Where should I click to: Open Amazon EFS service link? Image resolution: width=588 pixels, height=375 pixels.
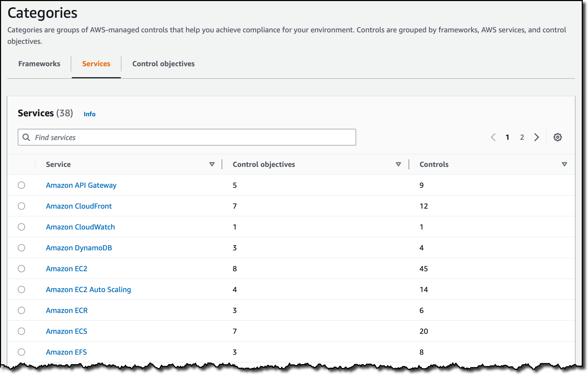66,352
